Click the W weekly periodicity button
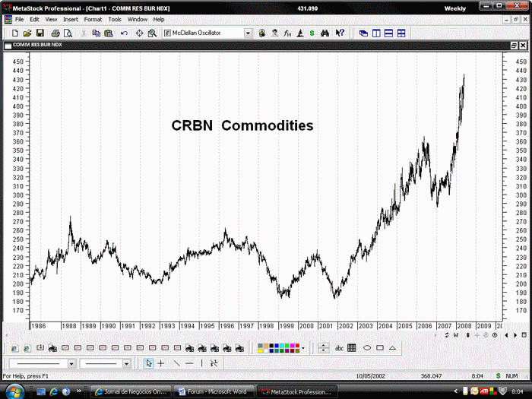The height and width of the screenshot is (399, 532). pos(456,335)
